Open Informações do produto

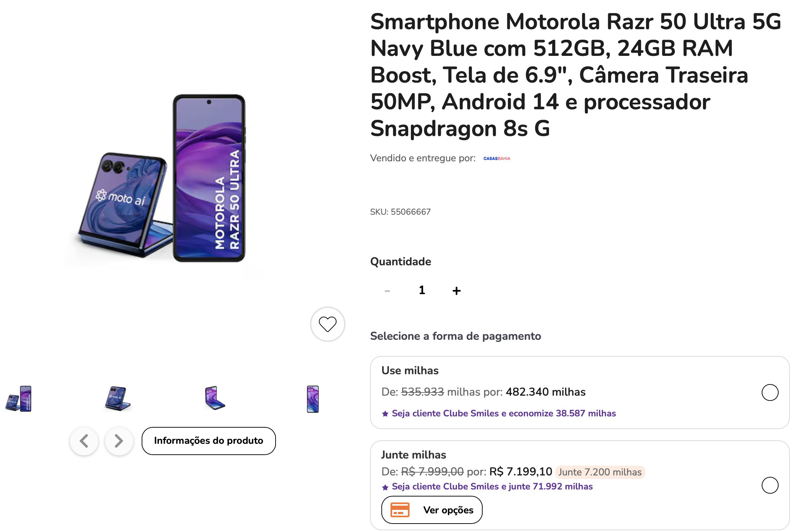point(209,441)
